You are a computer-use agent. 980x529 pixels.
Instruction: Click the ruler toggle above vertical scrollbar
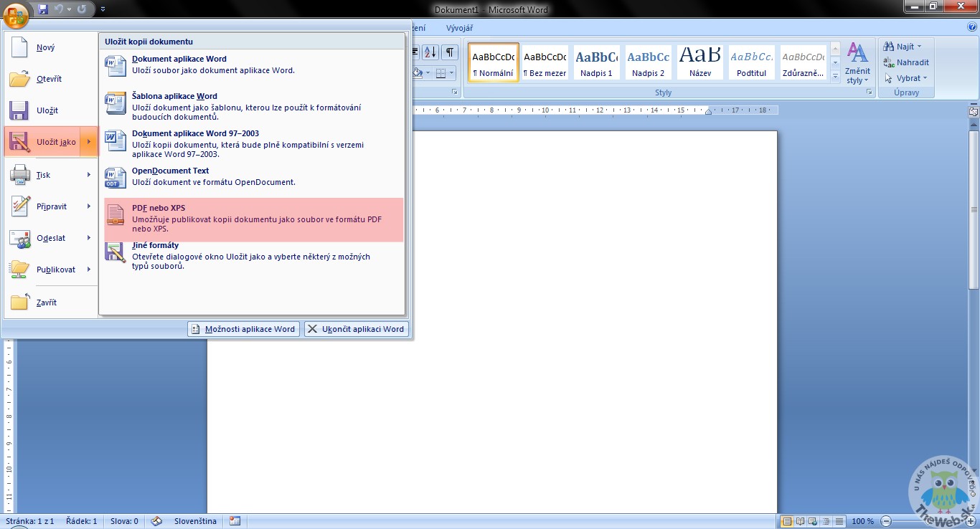pyautogui.click(x=974, y=111)
